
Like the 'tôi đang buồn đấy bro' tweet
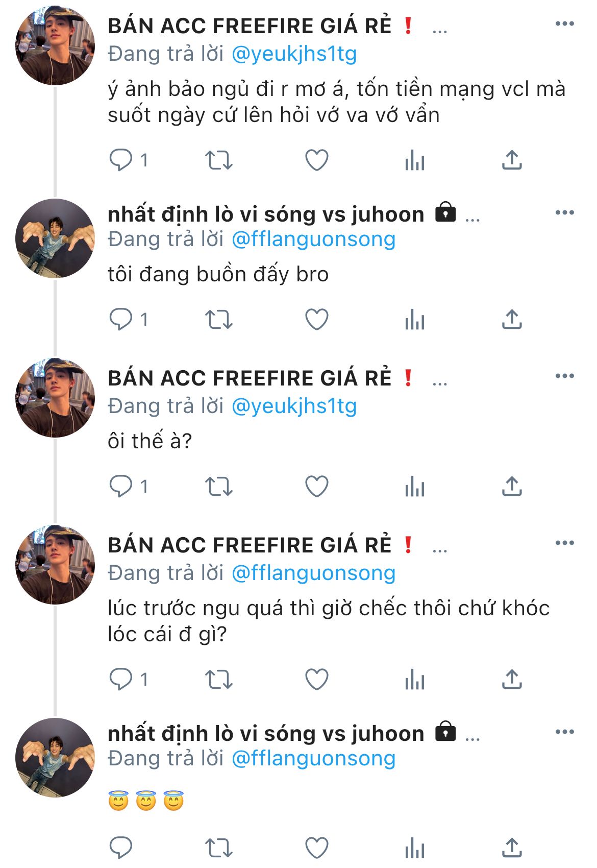pyautogui.click(x=316, y=320)
